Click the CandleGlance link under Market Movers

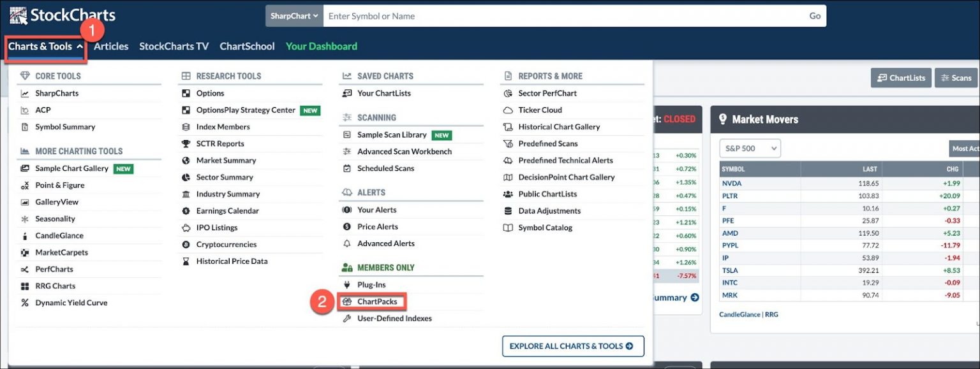coord(740,315)
